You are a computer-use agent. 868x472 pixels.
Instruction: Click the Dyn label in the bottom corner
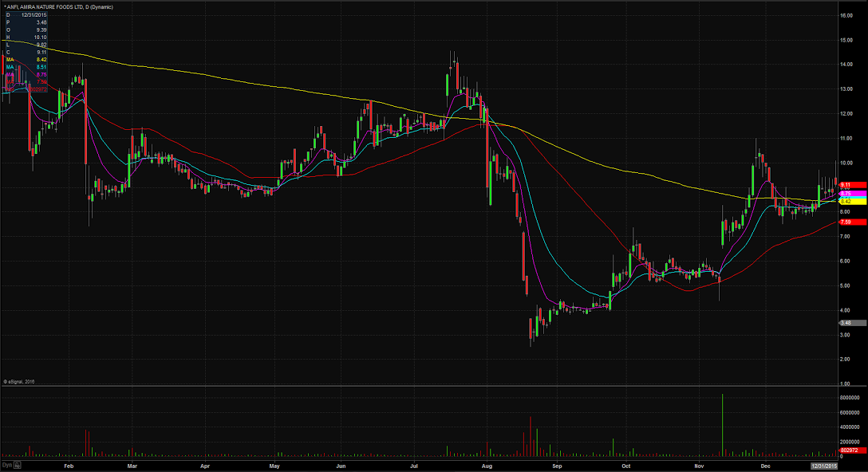[x=7, y=466]
